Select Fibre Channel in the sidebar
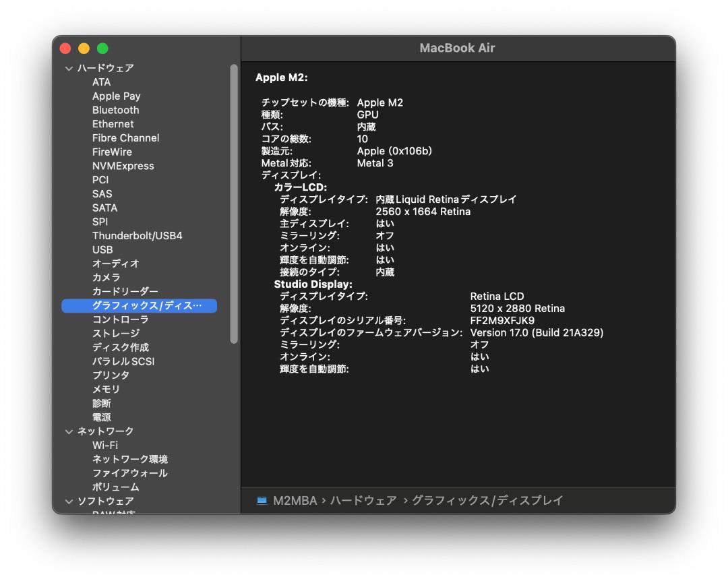Screen dimensions: 728x583 125,138
